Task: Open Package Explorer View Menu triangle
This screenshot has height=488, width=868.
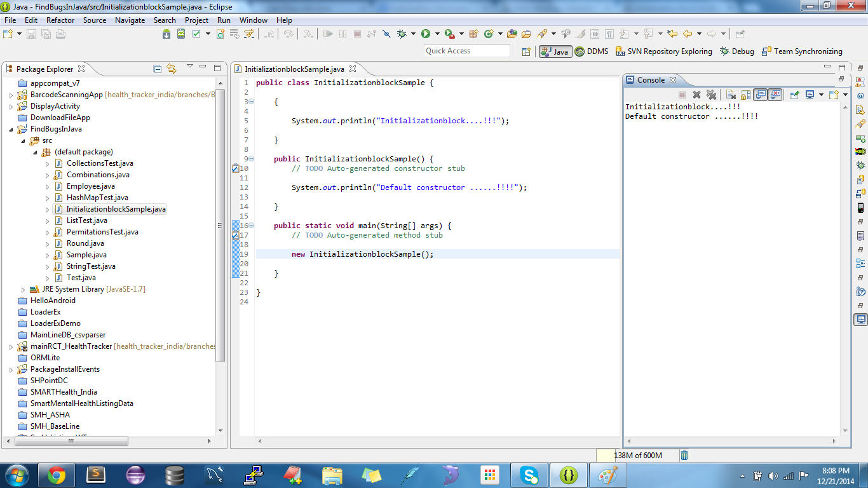Action: point(189,67)
